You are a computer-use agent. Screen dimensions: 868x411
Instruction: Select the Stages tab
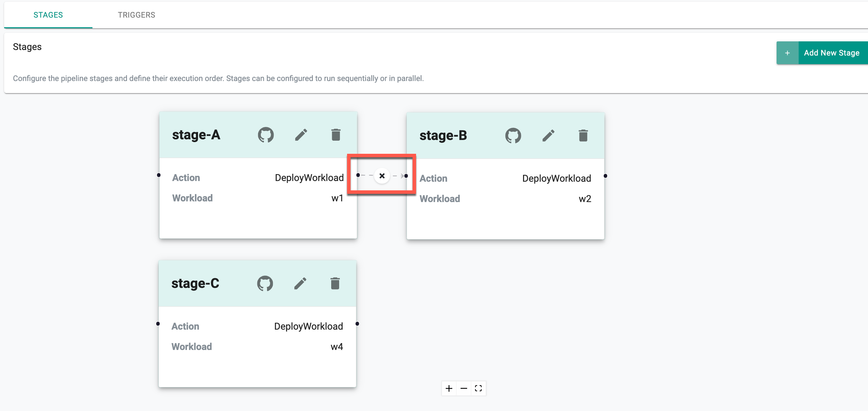pyautogui.click(x=48, y=15)
